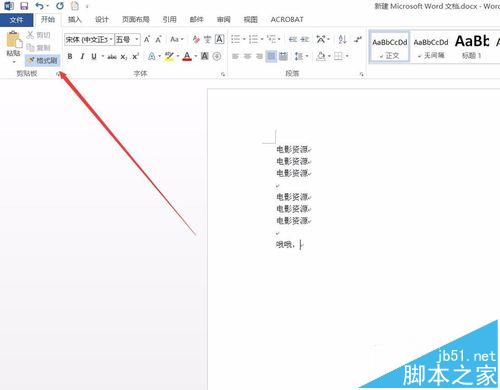Image resolution: width=500 pixels, height=390 pixels.
Task: Expand highlight color dropdown arrow
Action: (x=178, y=57)
